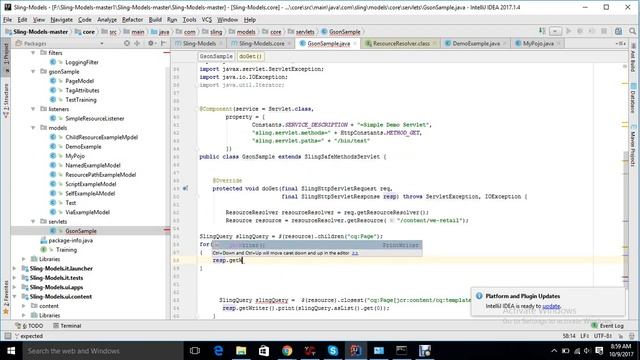Open the File menu
This screenshot has height=360, width=640.
point(7,20)
